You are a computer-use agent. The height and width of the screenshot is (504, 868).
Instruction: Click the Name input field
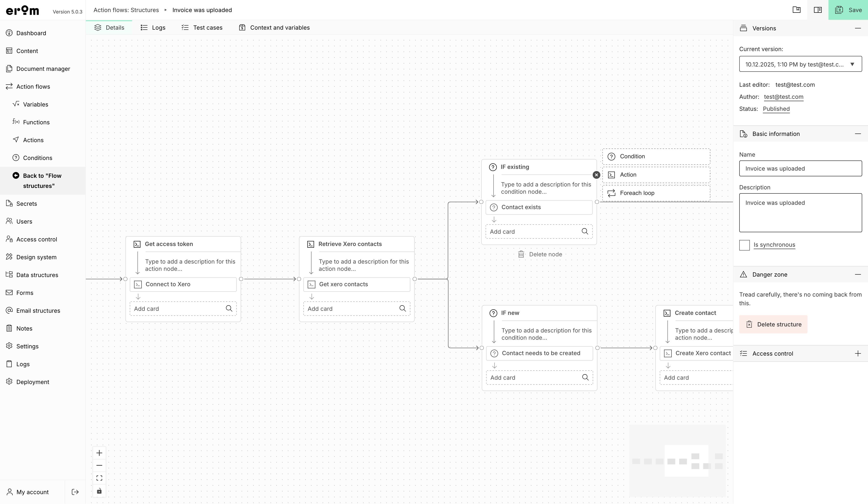pyautogui.click(x=800, y=169)
